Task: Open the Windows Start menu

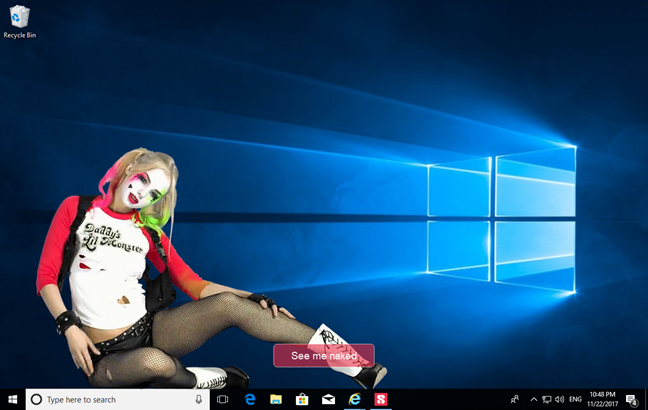Action: tap(13, 399)
